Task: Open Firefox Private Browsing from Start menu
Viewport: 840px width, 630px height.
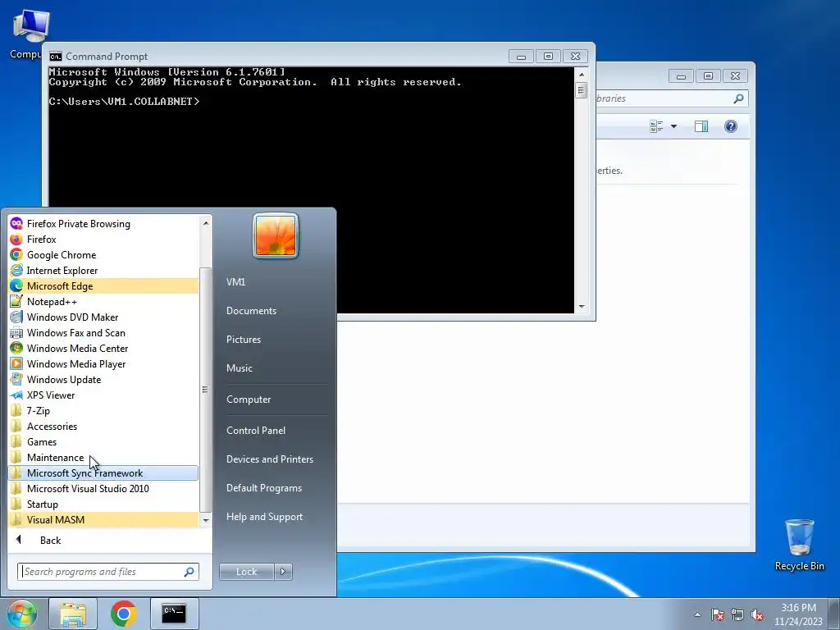Action: [103, 224]
